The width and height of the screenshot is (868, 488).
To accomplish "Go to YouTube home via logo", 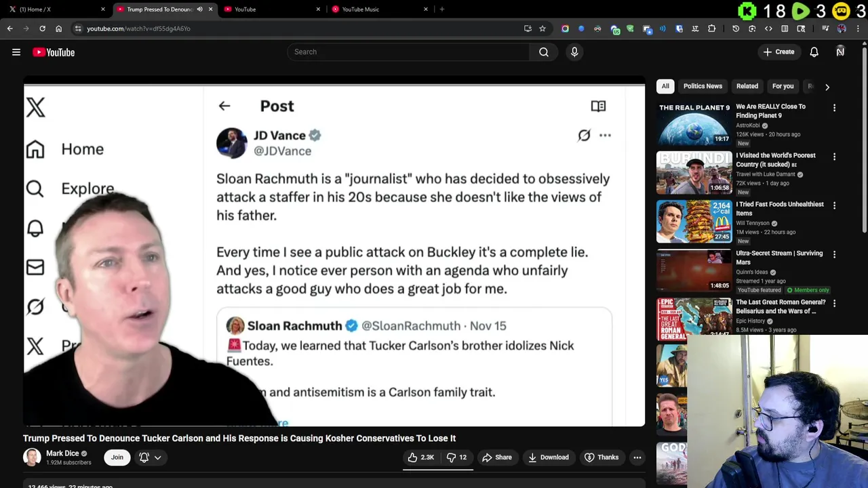I will coord(54,52).
